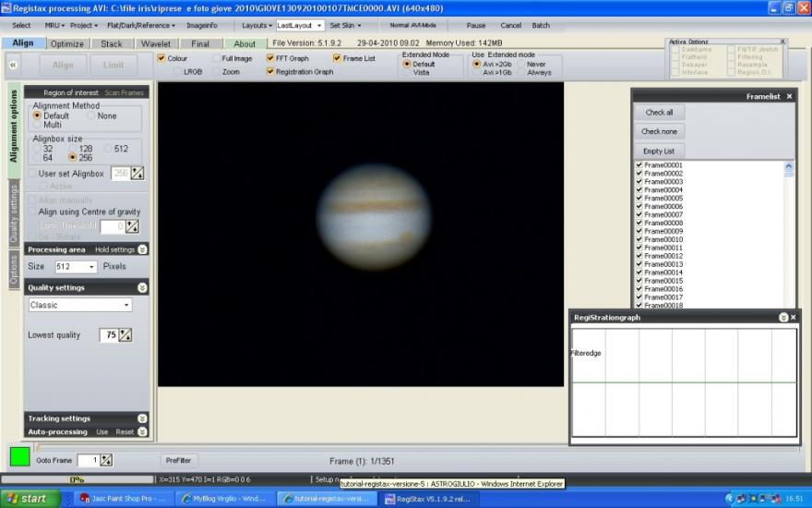Image resolution: width=812 pixels, height=508 pixels.
Task: Click the User set Alignbox stepper icon
Action: click(137, 173)
